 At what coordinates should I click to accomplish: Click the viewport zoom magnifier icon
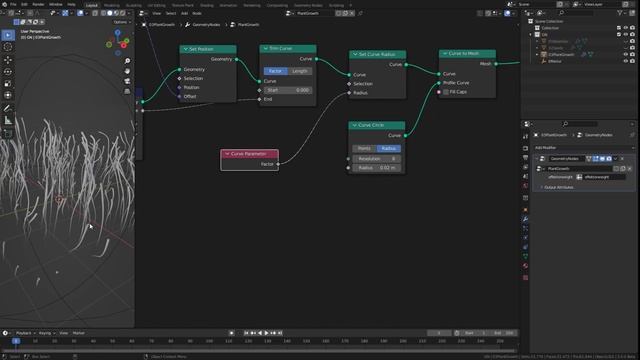[127, 61]
